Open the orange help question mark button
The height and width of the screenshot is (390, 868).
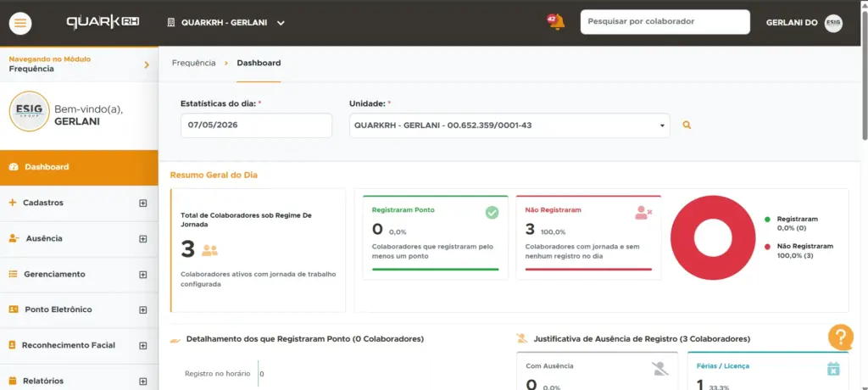(840, 337)
